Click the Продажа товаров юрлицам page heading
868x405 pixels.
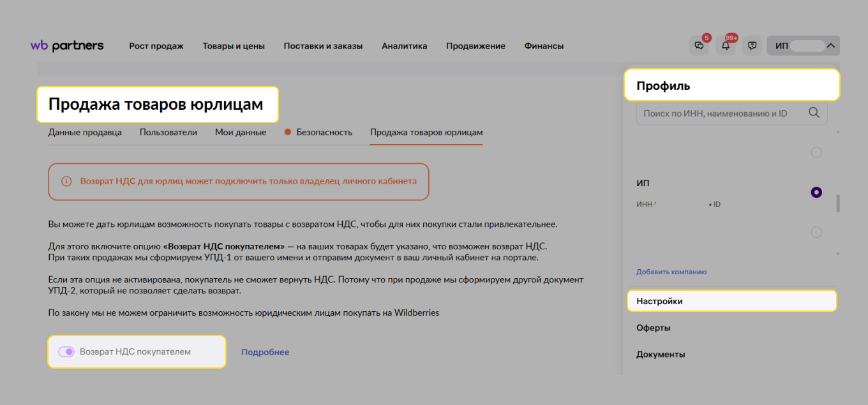tap(156, 105)
